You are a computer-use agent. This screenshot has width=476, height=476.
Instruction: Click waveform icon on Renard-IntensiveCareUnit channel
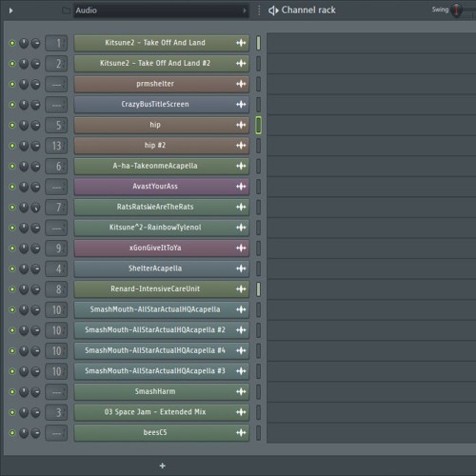coord(241,289)
